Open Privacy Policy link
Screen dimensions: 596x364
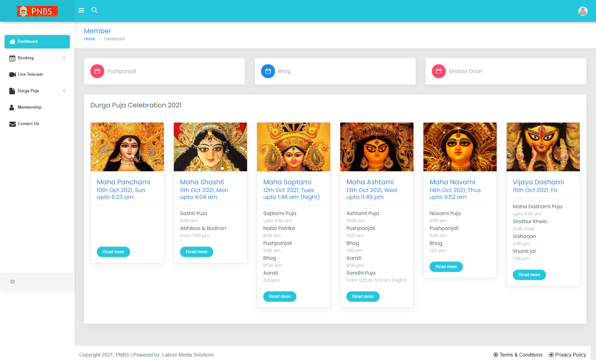coord(571,355)
